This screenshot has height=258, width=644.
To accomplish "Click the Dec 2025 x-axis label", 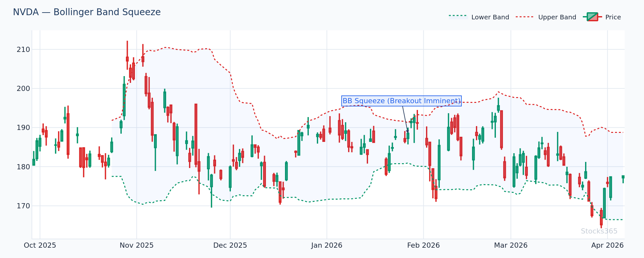I will coord(230,245).
